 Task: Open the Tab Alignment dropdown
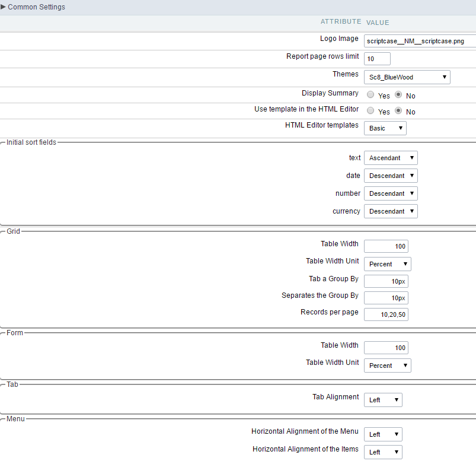[x=382, y=399]
